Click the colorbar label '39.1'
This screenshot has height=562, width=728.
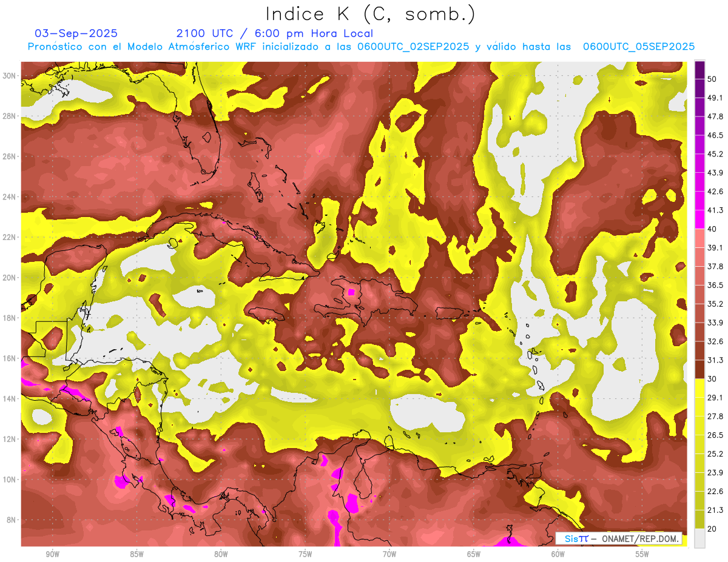715,247
